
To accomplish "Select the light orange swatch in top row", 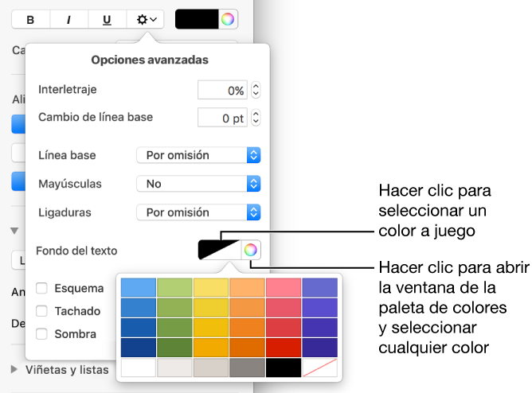I will click(248, 288).
